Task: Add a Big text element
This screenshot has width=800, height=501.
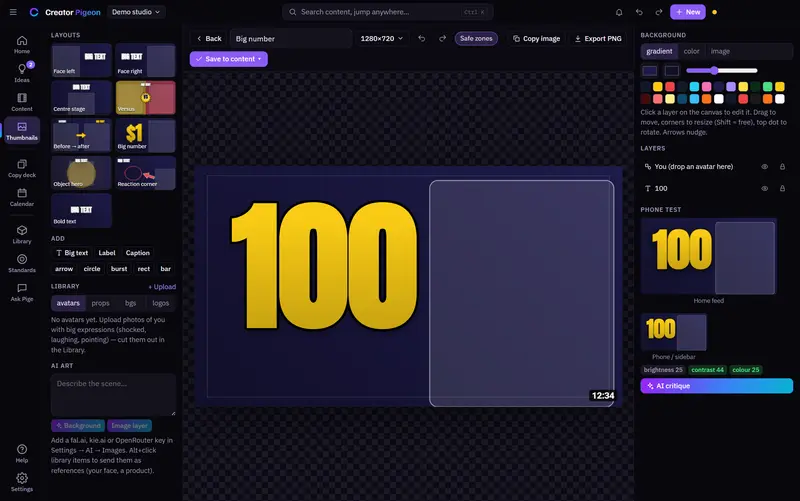Action: pos(72,253)
